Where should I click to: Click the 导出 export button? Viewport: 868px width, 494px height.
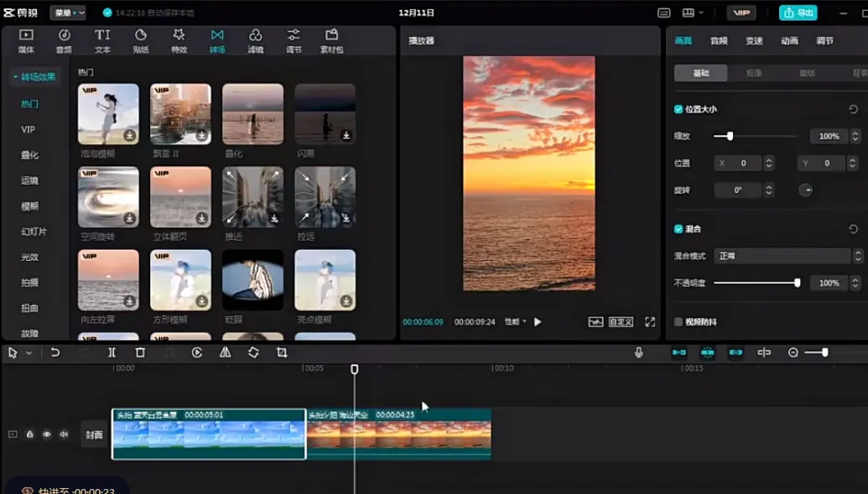(798, 13)
